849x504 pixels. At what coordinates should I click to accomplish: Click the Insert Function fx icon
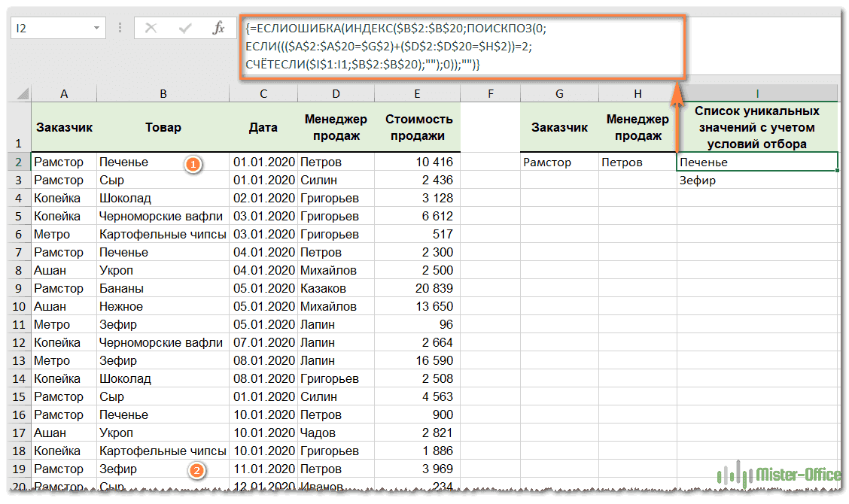[218, 29]
